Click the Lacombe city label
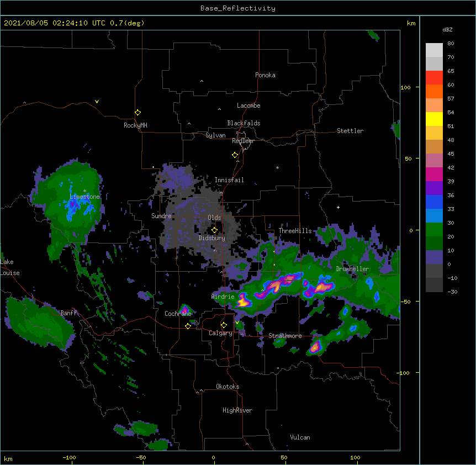Screen dimensions: 476x465 pos(248,105)
